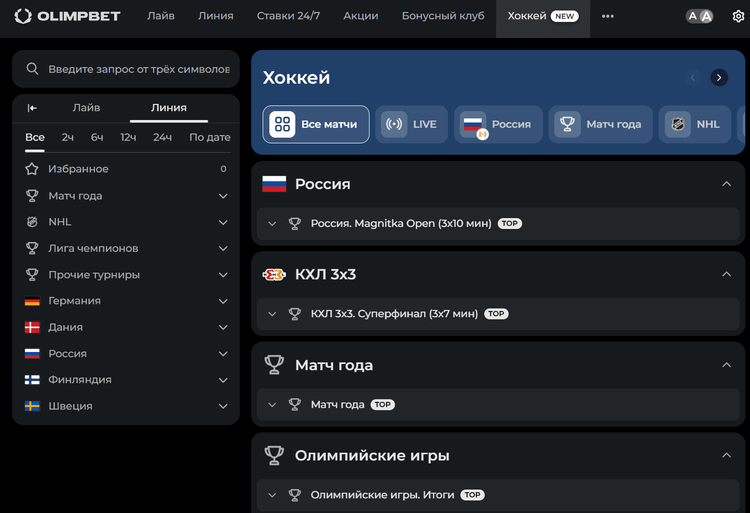The image size is (750, 513).
Task: Open Акции in the top navigation
Action: (x=360, y=17)
